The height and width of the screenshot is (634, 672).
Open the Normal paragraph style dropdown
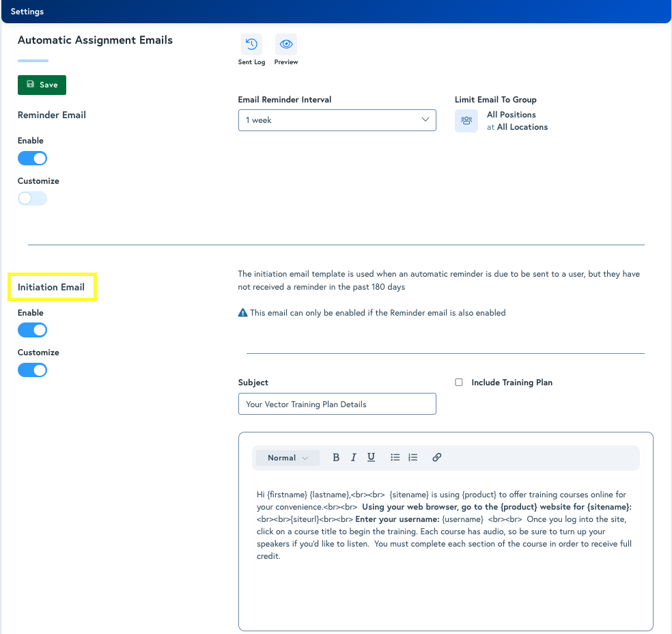coord(286,457)
